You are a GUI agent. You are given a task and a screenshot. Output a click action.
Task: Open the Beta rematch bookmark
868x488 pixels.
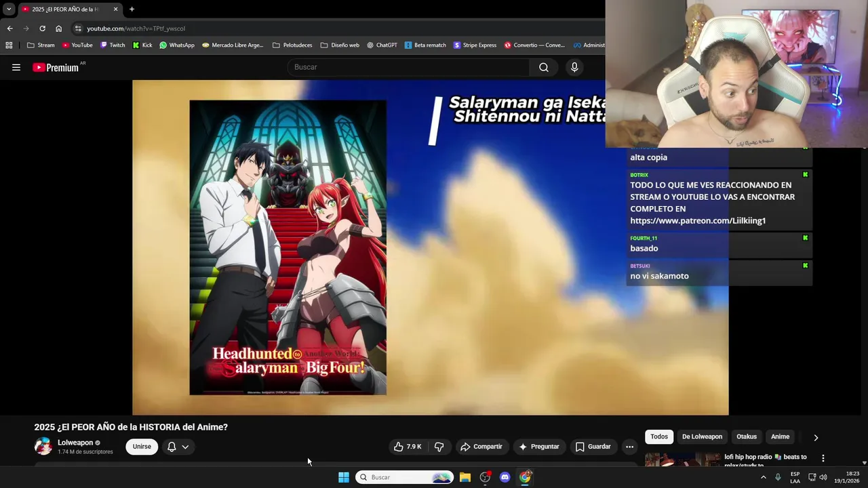(x=425, y=45)
